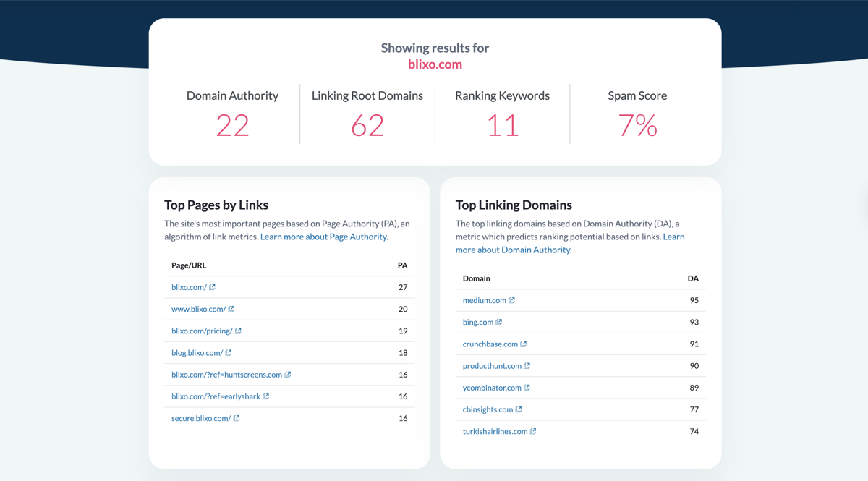Open the blog.blixo.com/ link

click(197, 353)
